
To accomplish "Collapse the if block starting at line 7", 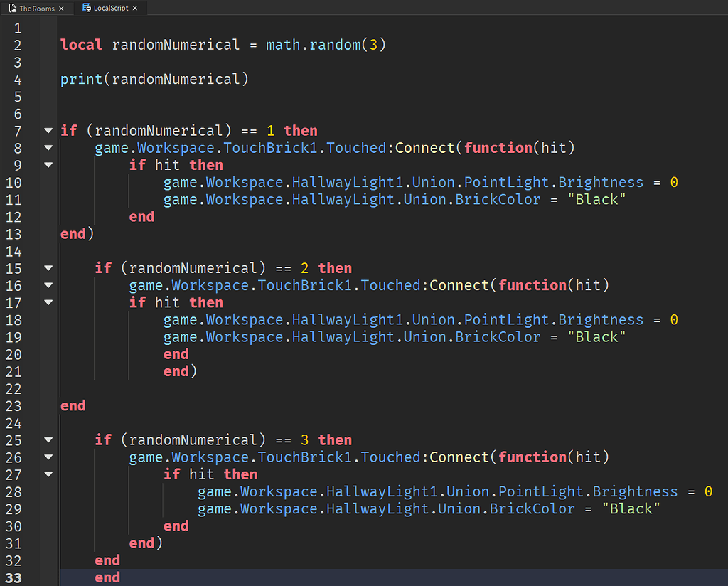I will click(48, 130).
